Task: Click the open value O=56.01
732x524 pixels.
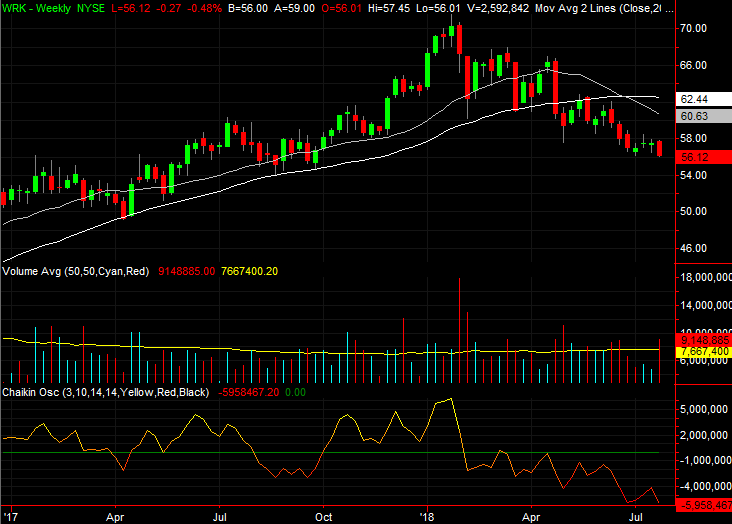Action: [342, 8]
